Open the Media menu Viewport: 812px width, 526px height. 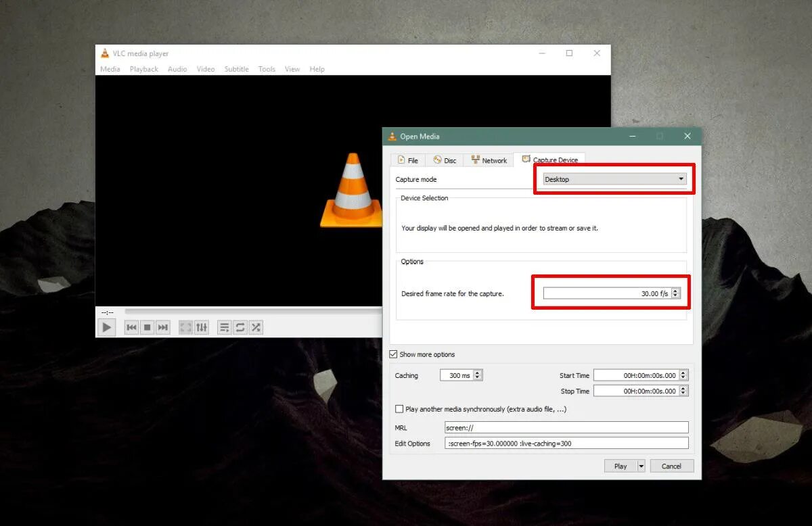click(110, 69)
